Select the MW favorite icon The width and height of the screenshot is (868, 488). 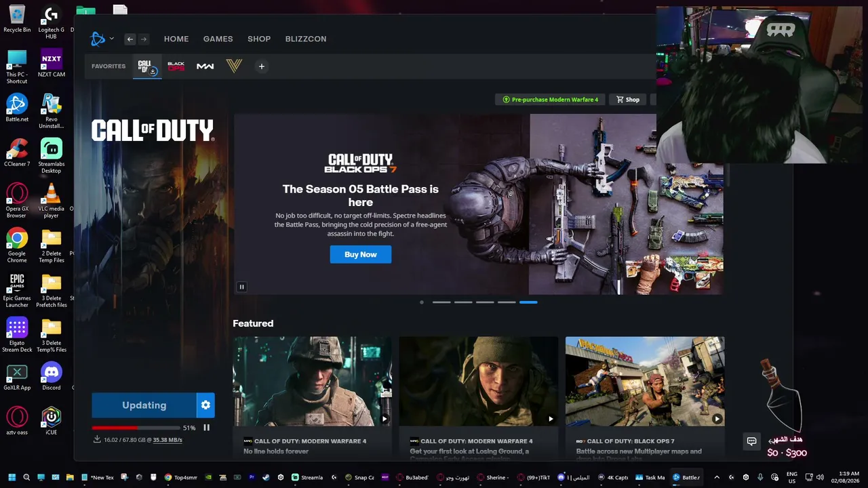205,66
